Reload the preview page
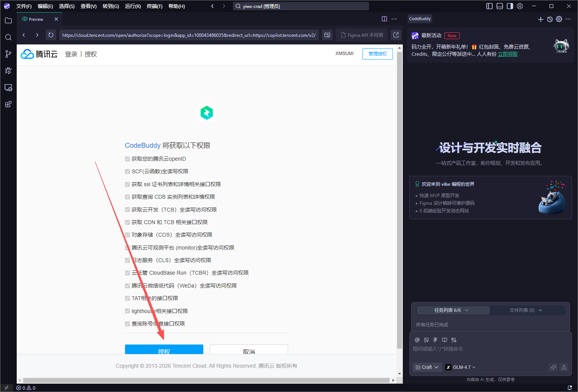The width and height of the screenshot is (578, 392). coord(51,35)
